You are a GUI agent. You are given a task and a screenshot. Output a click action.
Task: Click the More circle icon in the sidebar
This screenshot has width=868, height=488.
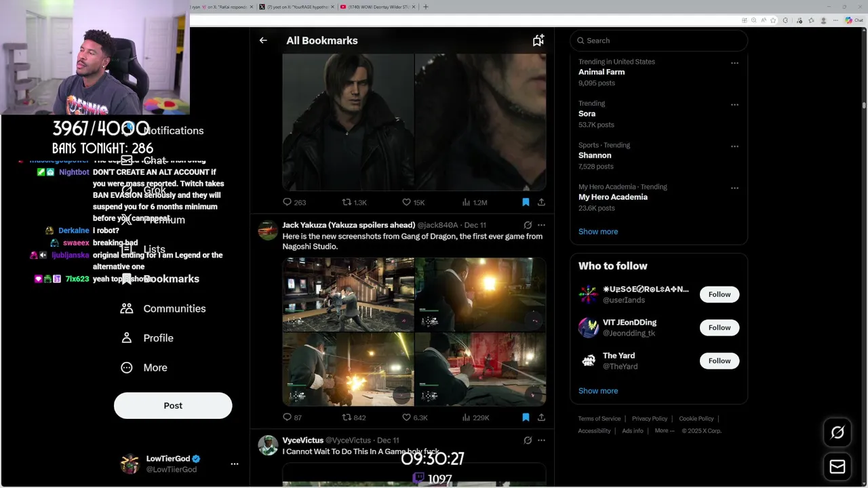click(127, 367)
